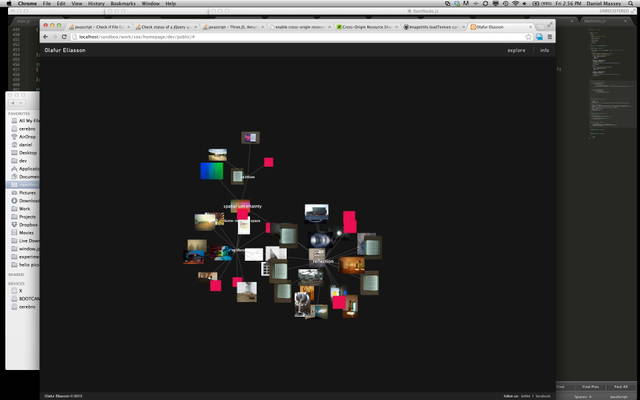Click the orange-lit room thumbnail node

click(x=352, y=265)
